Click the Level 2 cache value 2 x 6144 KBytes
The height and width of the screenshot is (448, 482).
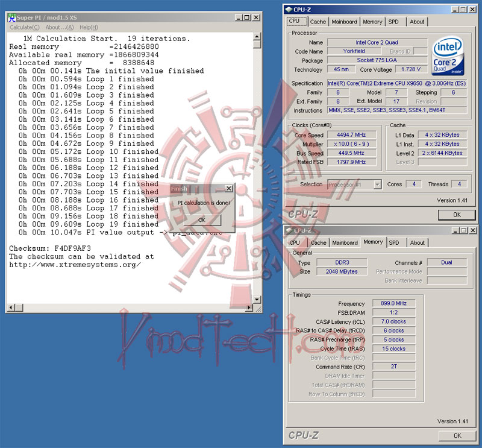pyautogui.click(x=442, y=153)
